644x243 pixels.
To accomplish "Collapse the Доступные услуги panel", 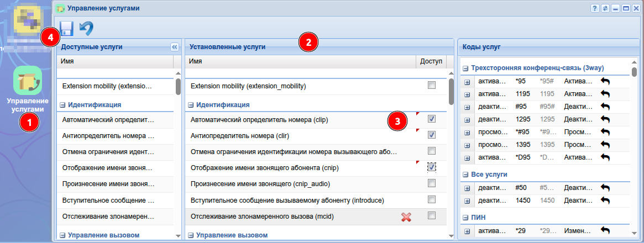I will [x=174, y=47].
